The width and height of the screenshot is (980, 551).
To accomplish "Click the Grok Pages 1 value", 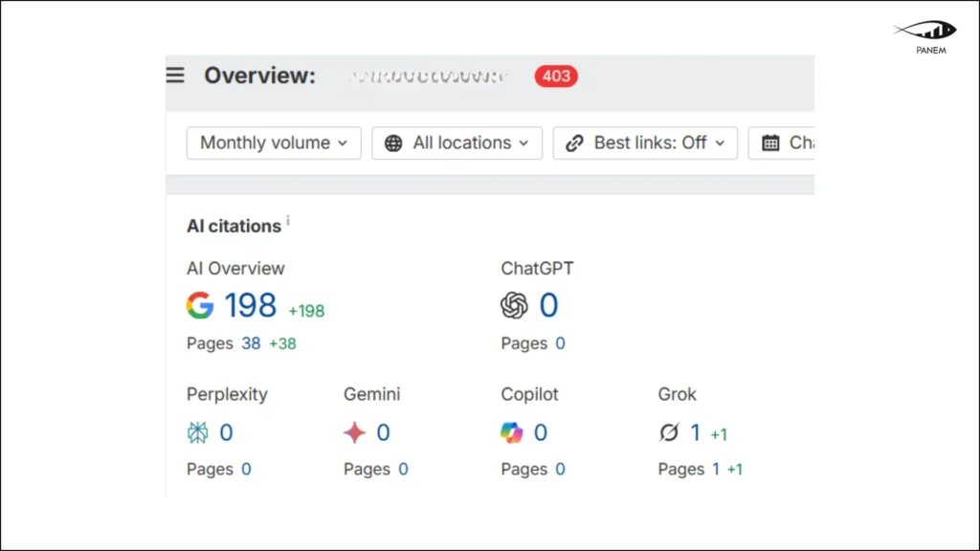I will click(x=716, y=469).
